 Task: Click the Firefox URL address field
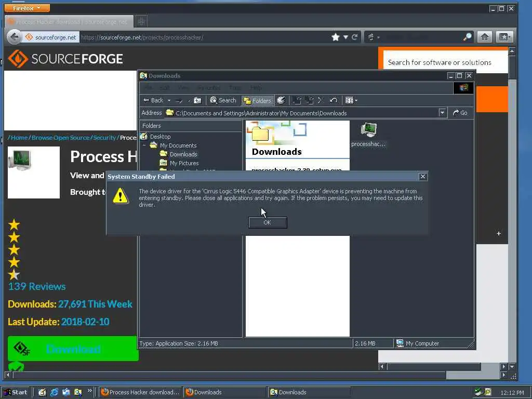pyautogui.click(x=204, y=37)
